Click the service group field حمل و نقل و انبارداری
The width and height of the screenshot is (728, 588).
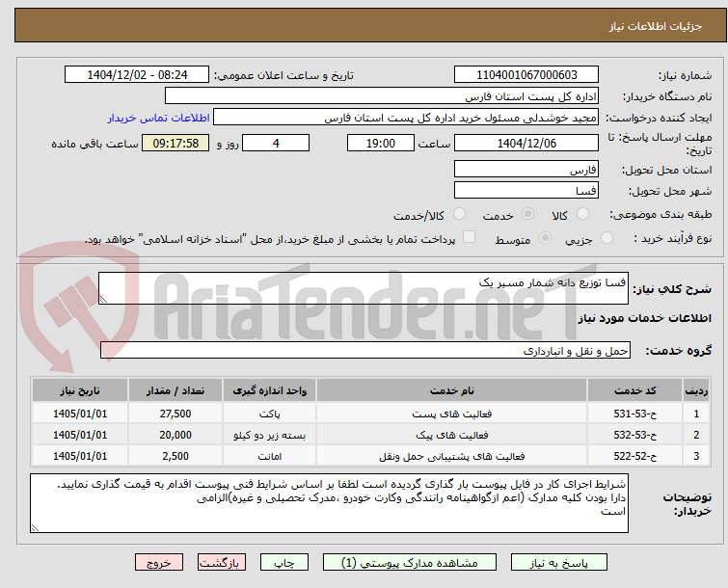[x=364, y=350]
